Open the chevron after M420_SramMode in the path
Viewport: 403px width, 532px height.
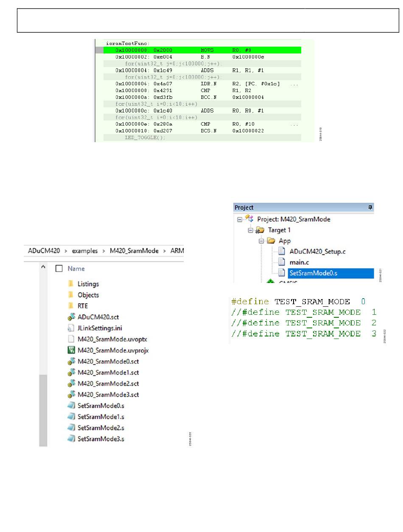(x=165, y=251)
